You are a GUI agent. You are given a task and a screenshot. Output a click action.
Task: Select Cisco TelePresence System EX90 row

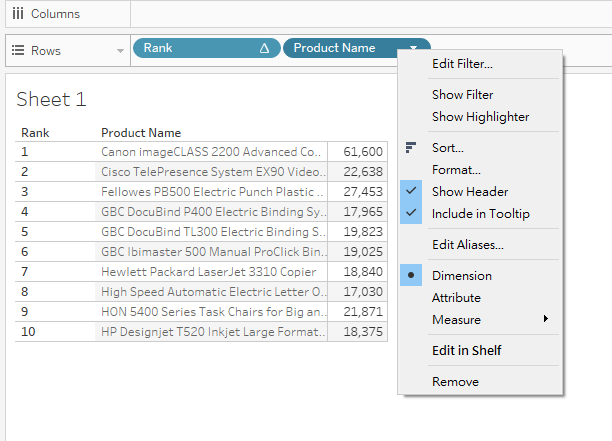pos(212,172)
